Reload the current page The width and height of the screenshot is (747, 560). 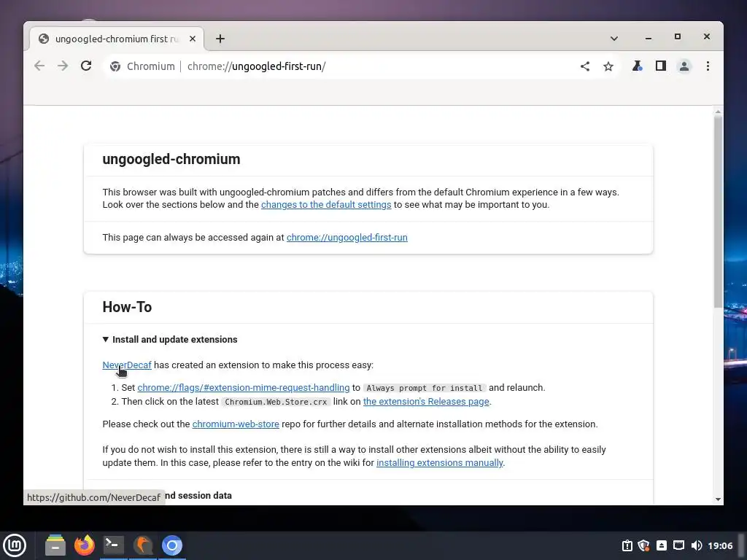tap(86, 66)
